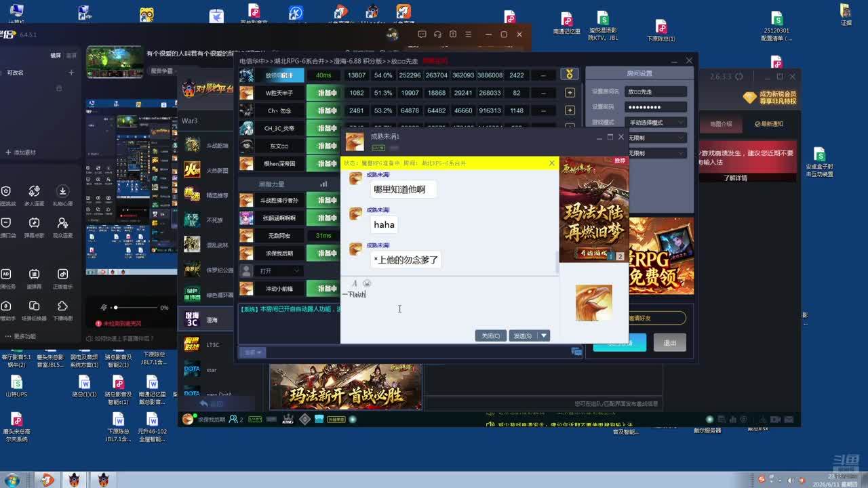Open the chat channel dropdown in room chat bar
The width and height of the screenshot is (868, 488).
tap(253, 352)
